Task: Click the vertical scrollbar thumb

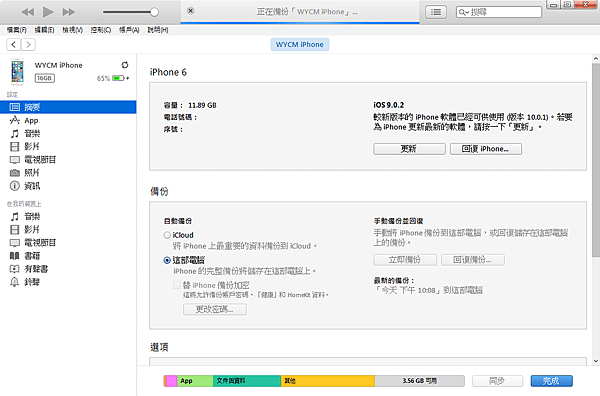Action: (595, 160)
